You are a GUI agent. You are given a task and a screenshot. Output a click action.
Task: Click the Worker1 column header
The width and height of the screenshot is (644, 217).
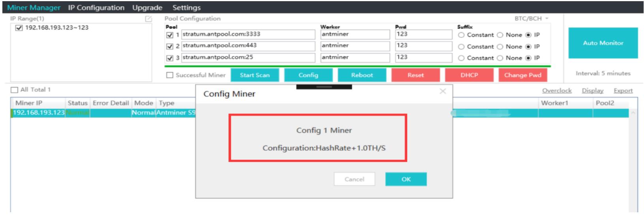pos(565,103)
